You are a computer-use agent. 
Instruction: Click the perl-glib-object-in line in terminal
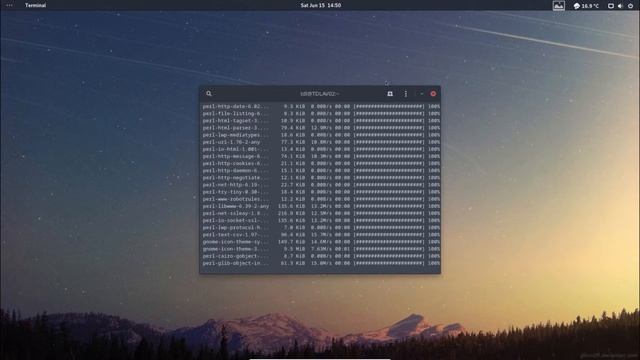[321, 263]
